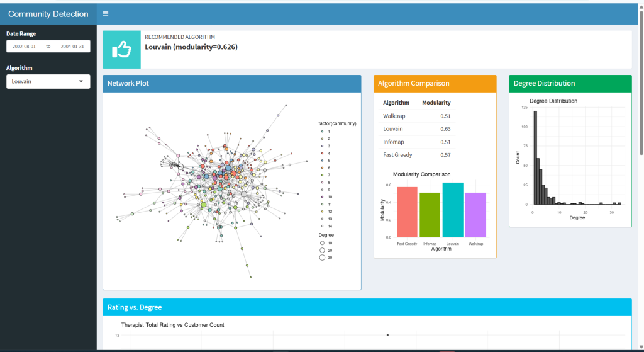
Task: Toggle the sidebar with the hamburger icon
Action: (106, 14)
